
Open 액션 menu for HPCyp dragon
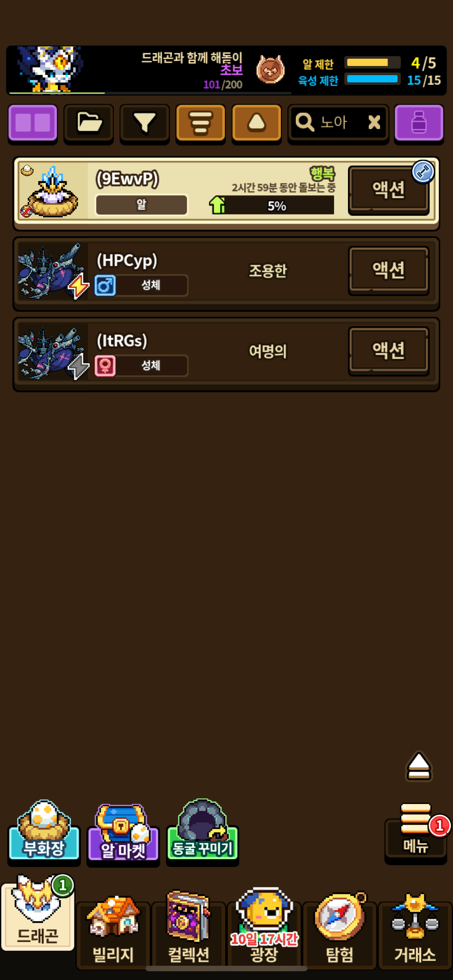pyautogui.click(x=389, y=270)
